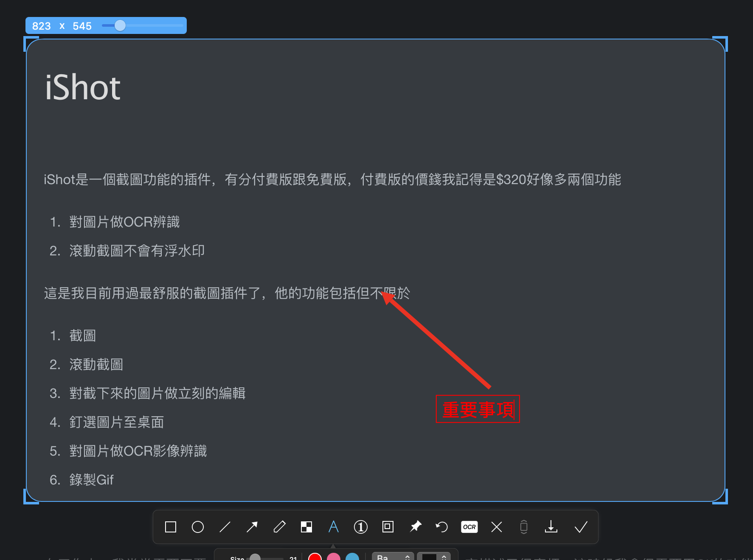Select the rectangle annotation tool

[171, 527]
